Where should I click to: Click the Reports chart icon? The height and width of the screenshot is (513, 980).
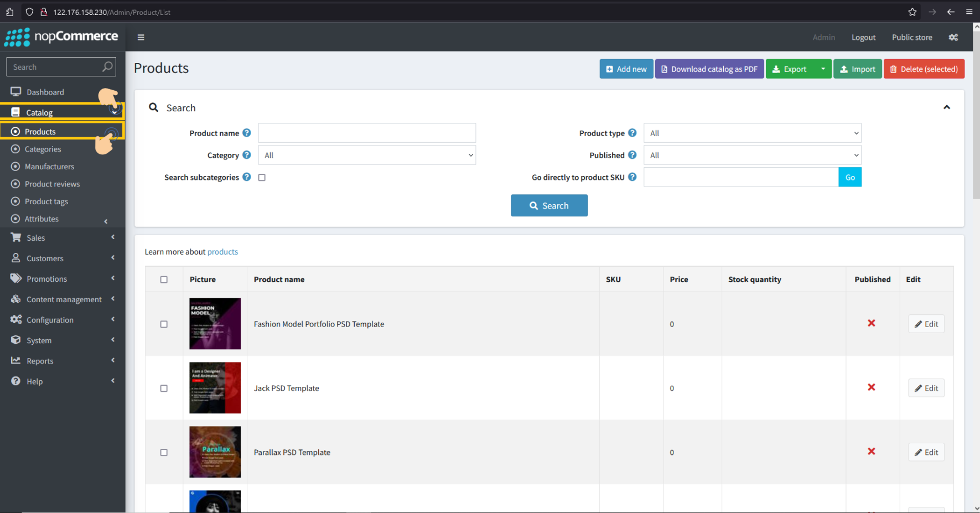[x=16, y=360]
